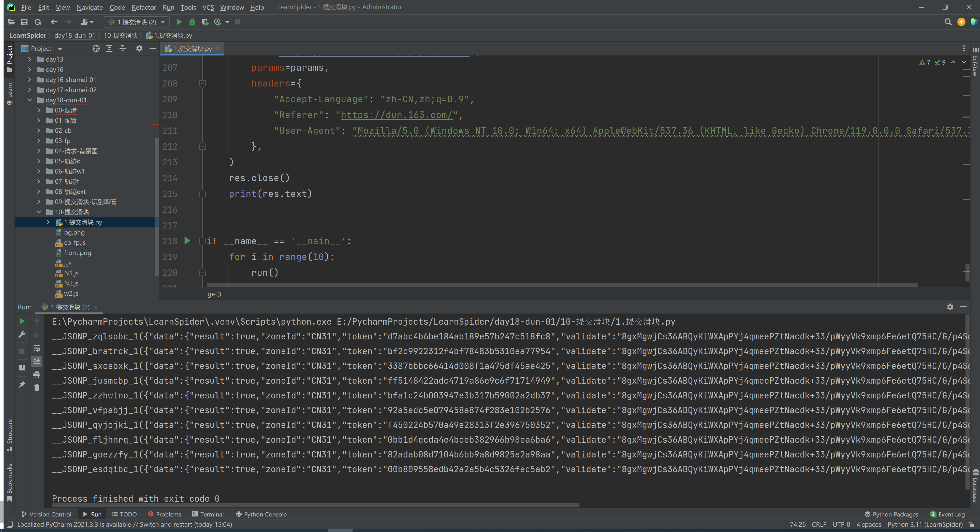This screenshot has width=980, height=532.
Task: Toggle the file read-only lock icon in the status bar
Action: coord(971,524)
